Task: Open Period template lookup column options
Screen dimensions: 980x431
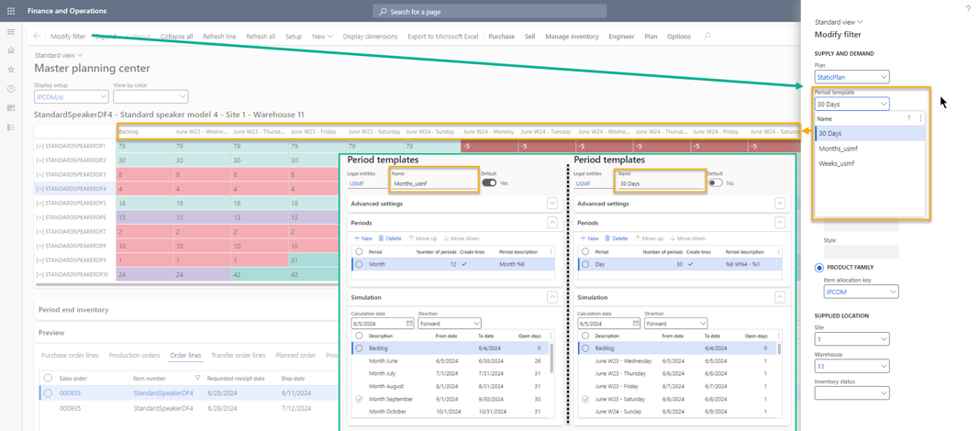Action: (x=920, y=118)
